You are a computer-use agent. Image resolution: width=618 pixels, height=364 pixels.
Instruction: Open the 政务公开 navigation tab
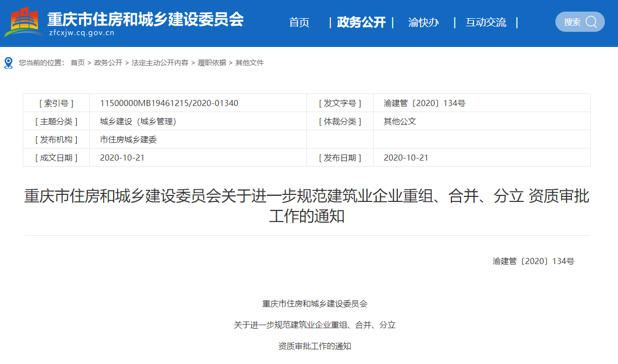coord(361,22)
